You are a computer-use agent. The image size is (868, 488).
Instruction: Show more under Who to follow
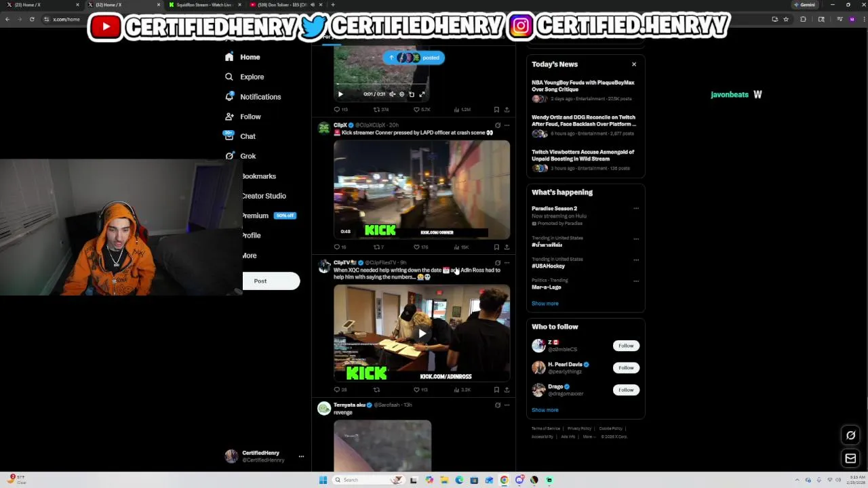point(545,410)
